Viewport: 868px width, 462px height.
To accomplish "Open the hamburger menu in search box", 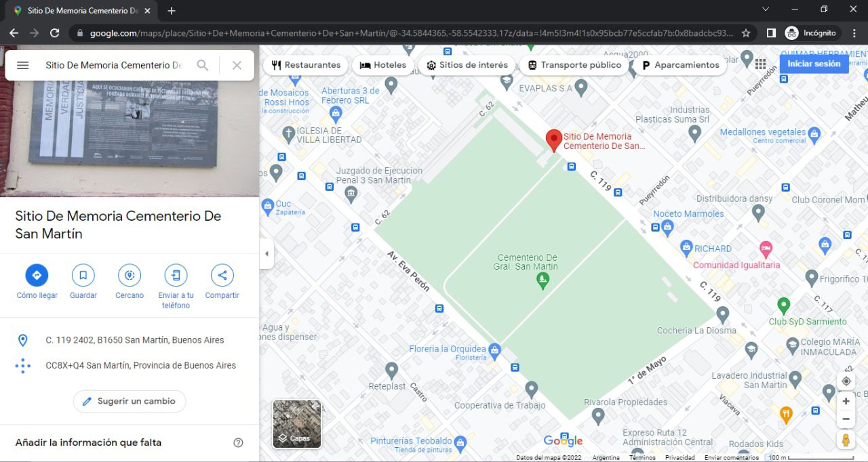I will pyautogui.click(x=23, y=65).
